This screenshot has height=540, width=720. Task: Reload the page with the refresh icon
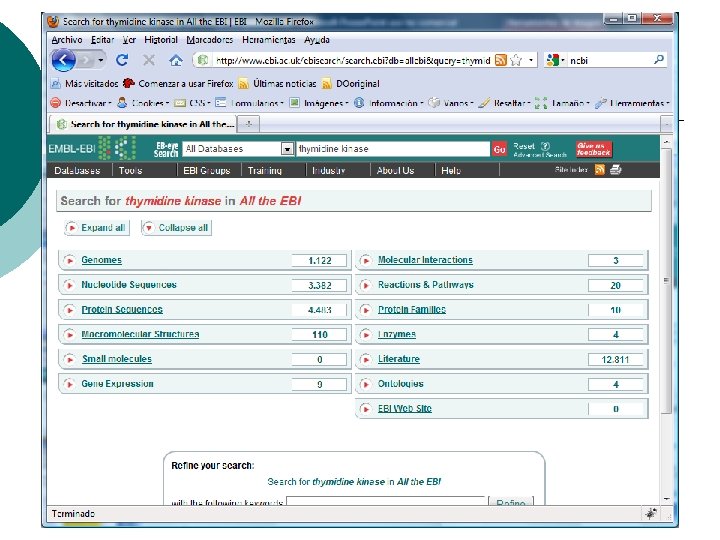coord(122,60)
